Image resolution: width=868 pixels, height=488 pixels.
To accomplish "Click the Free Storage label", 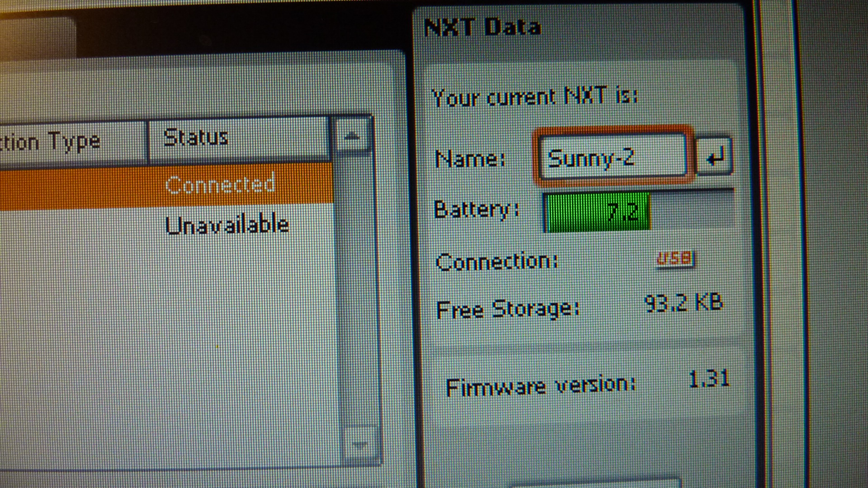I will tap(507, 310).
